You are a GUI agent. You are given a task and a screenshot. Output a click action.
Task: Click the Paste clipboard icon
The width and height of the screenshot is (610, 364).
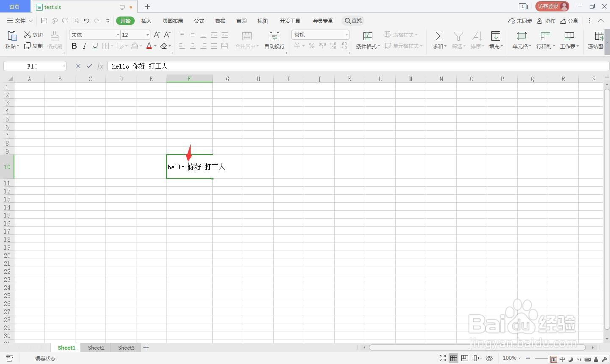pos(12,36)
